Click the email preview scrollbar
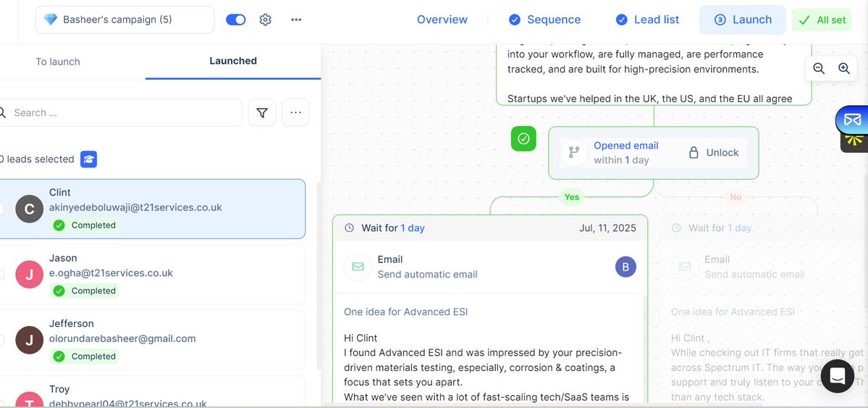Viewport: 868px width, 408px height. click(645, 348)
